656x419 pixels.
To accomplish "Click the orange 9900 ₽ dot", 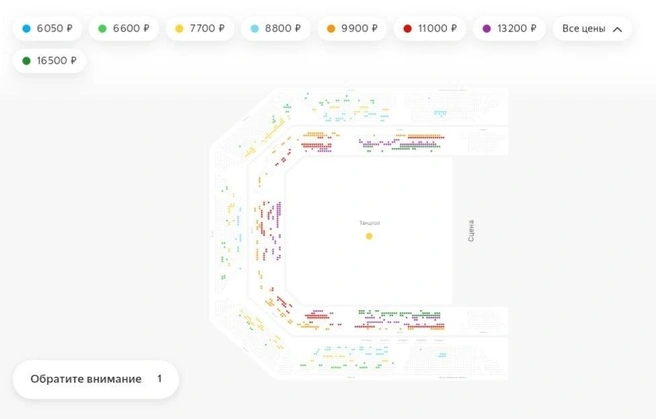I will (331, 28).
